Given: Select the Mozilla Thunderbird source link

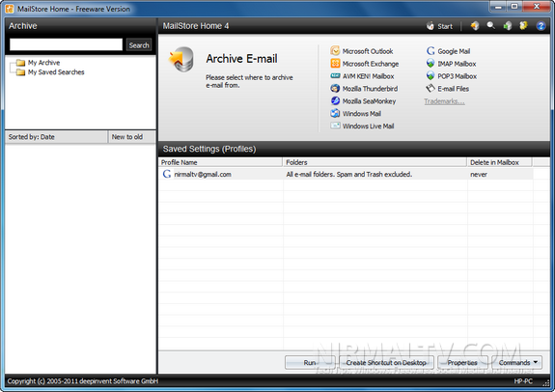Looking at the screenshot, I should [370, 89].
